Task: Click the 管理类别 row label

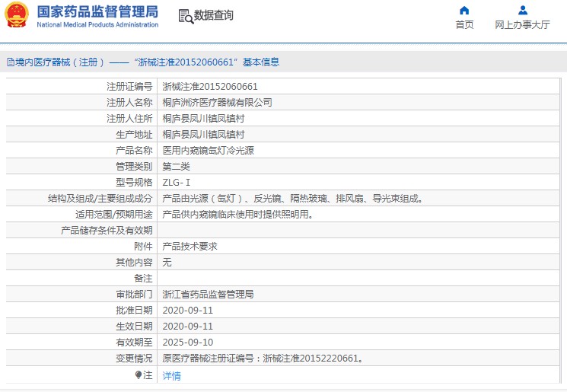Action: (134, 167)
